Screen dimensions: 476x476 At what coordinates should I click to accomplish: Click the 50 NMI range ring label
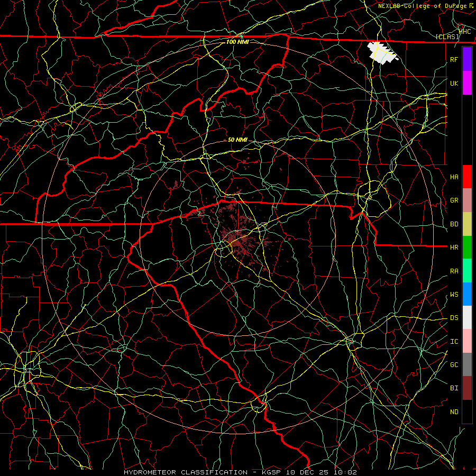point(237,140)
